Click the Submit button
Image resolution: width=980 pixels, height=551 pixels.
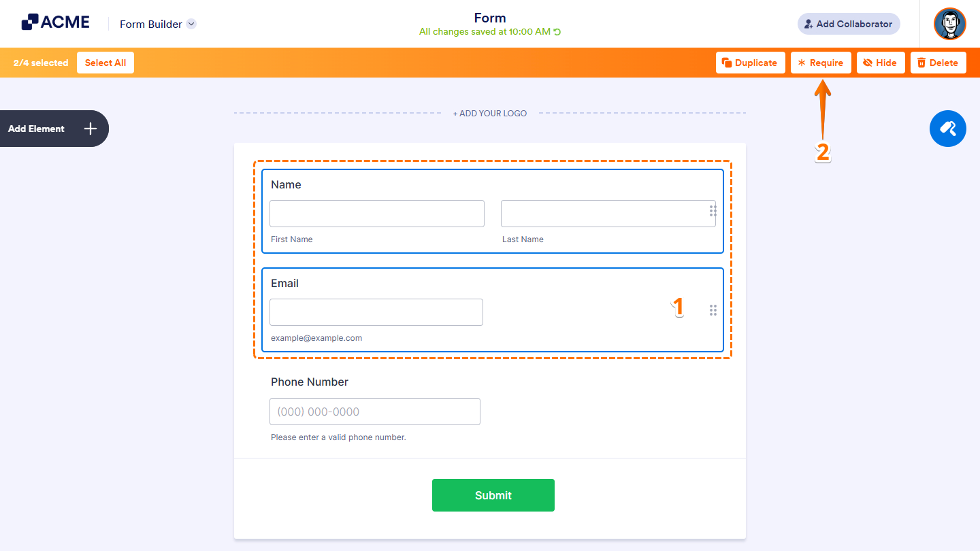tap(493, 495)
